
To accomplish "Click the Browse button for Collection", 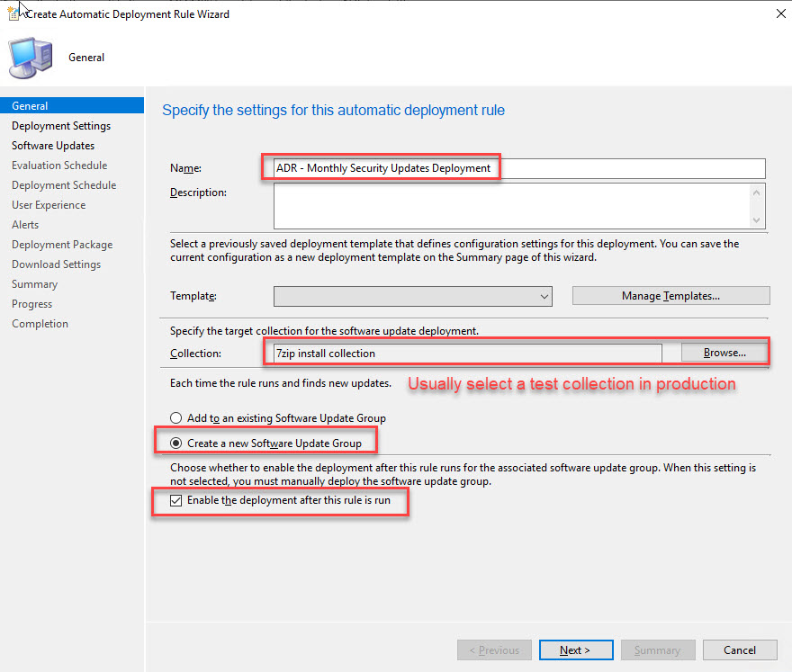I will pyautogui.click(x=724, y=353).
